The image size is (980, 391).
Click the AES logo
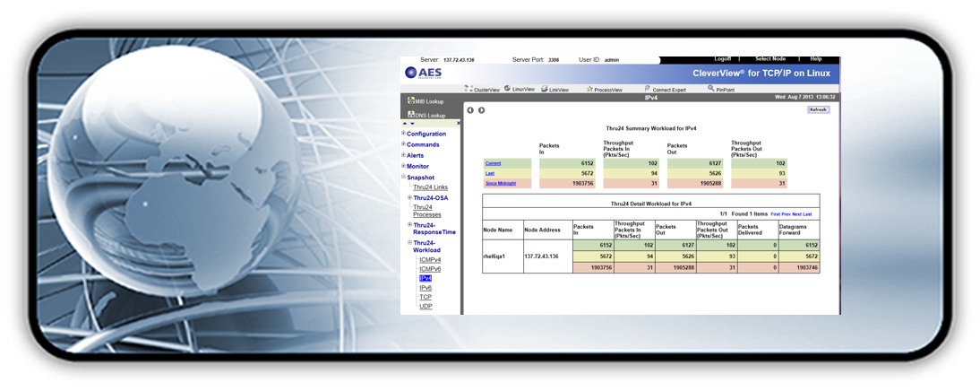coord(423,73)
